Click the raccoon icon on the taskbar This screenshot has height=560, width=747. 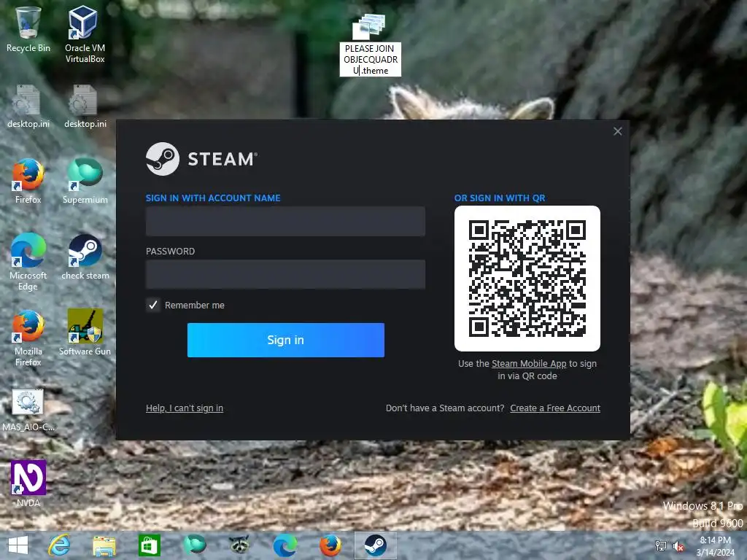coord(239,545)
